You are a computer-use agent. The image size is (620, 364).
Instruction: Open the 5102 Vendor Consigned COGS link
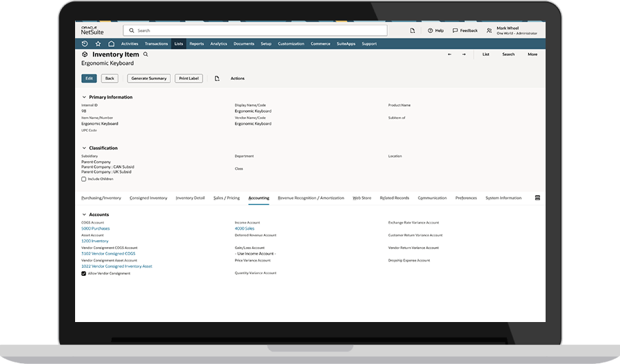coord(108,254)
